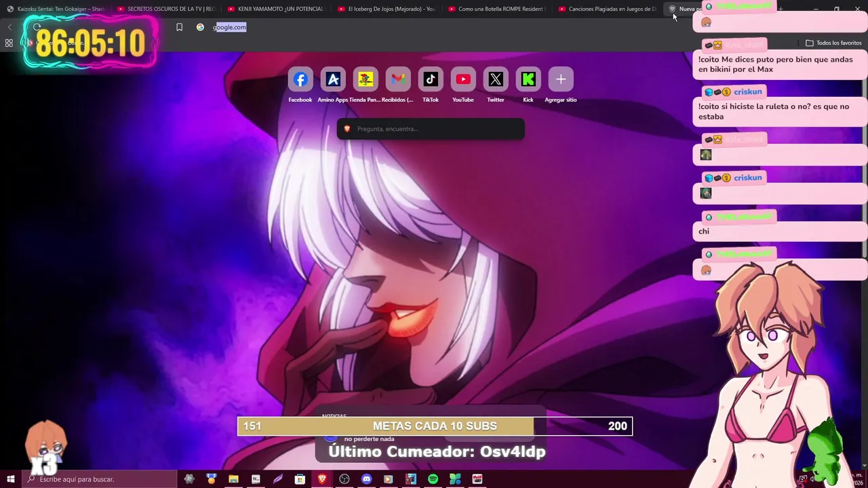This screenshot has width=868, height=488.
Task: Open the medal app in taskbar
Action: click(211, 479)
